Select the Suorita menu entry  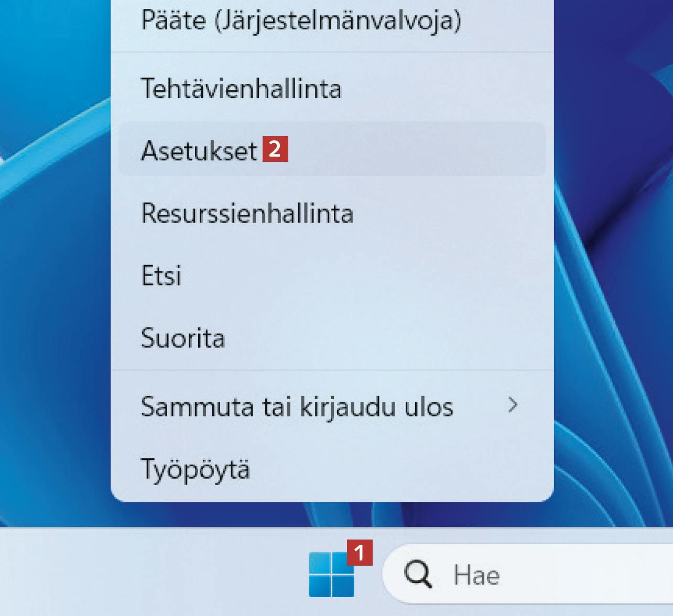pyautogui.click(x=183, y=338)
